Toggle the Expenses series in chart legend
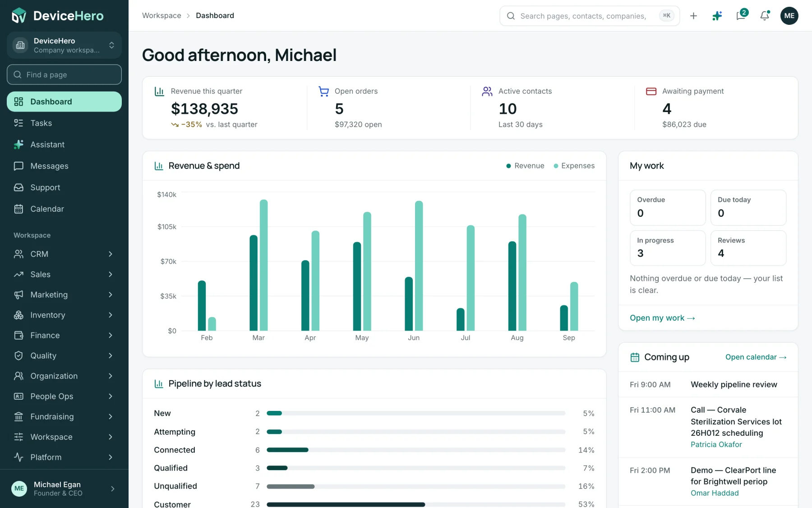Viewport: 812px width, 508px height. click(x=574, y=166)
